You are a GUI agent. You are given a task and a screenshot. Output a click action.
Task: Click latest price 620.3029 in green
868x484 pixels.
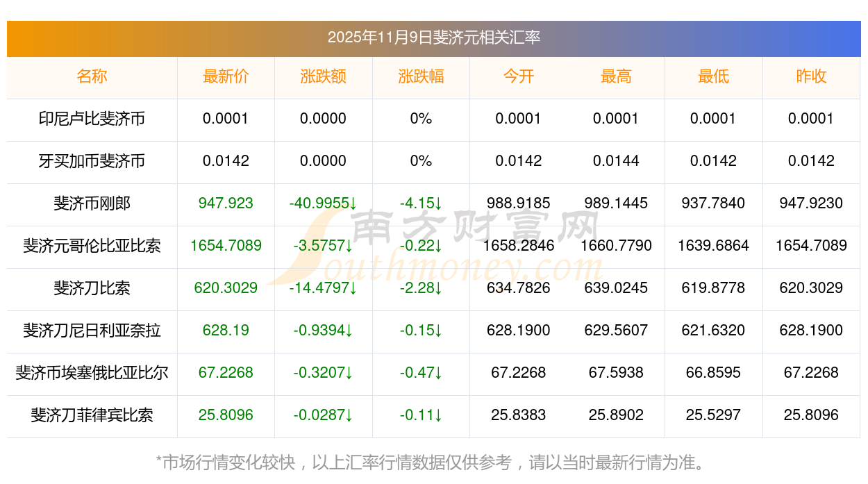click(x=226, y=288)
